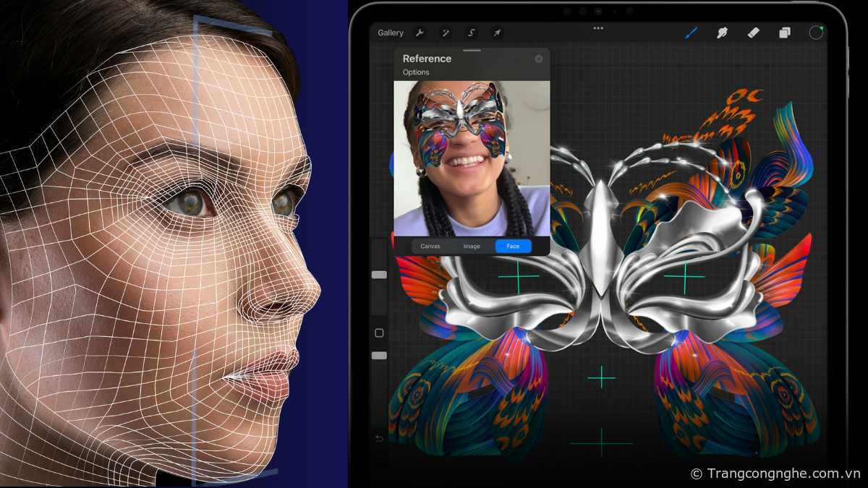This screenshot has height=488, width=868.
Task: Open the active color circle
Action: 816,33
